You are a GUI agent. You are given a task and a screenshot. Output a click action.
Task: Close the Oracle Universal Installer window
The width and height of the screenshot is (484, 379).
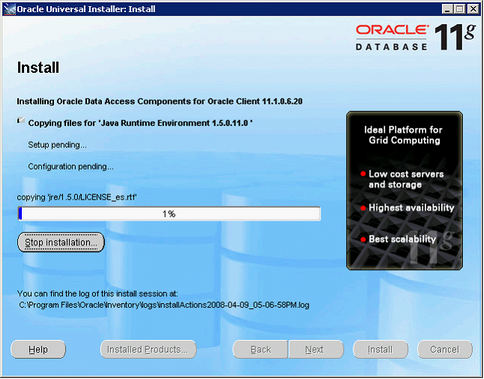point(473,9)
